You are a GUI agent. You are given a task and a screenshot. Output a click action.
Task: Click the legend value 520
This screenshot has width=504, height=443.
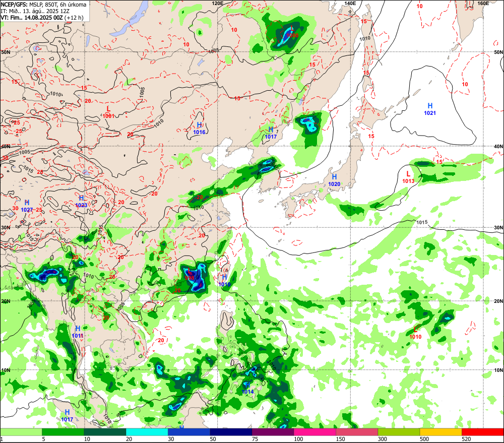(466, 439)
